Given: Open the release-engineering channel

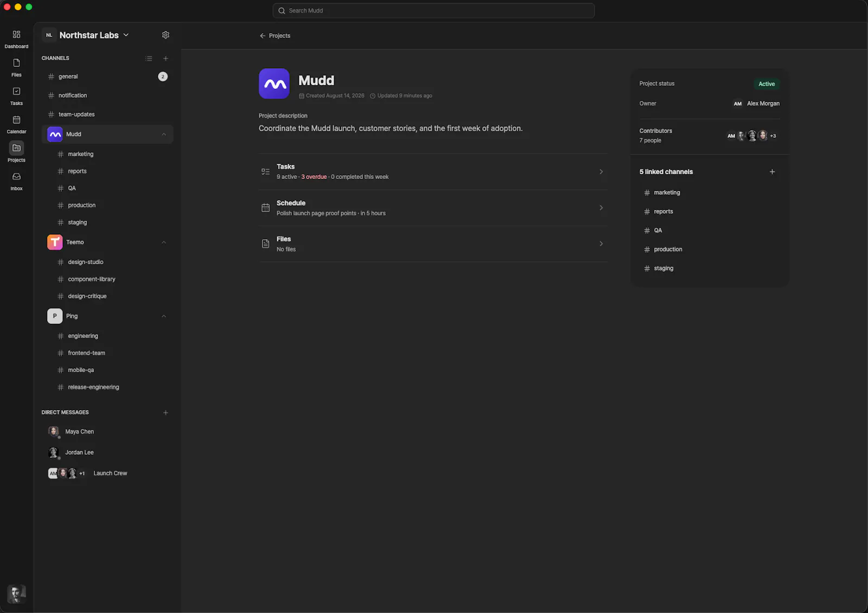Looking at the screenshot, I should (112, 387).
